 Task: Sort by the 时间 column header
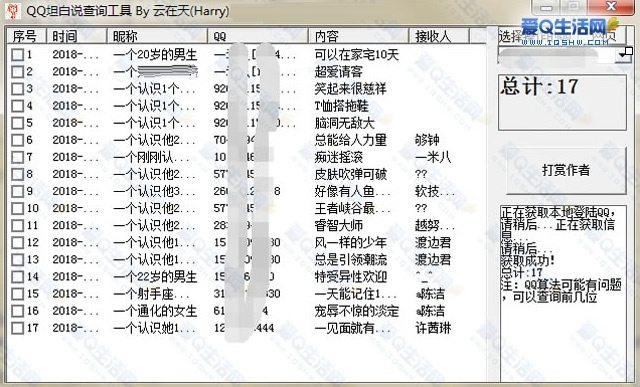coord(77,36)
